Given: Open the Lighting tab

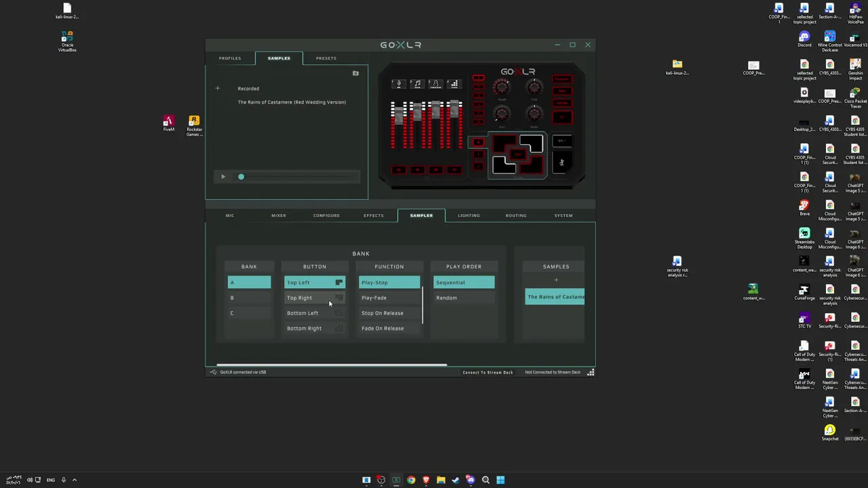Looking at the screenshot, I should tap(469, 216).
